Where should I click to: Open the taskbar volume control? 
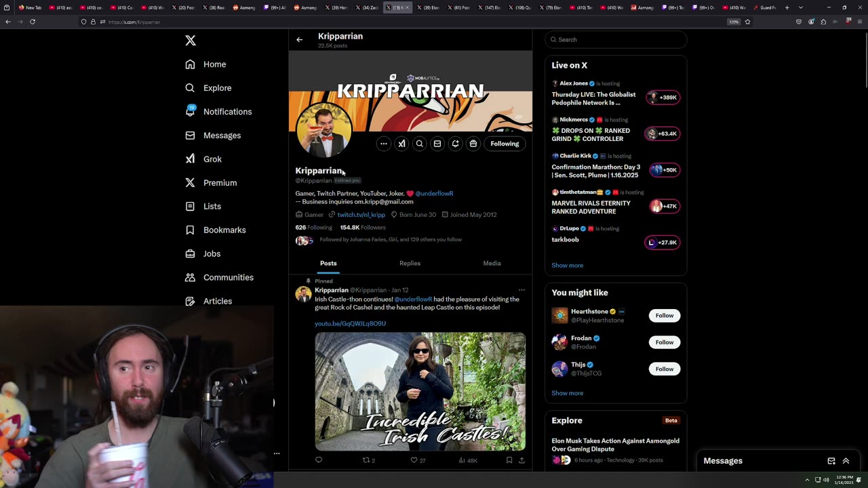[826, 480]
